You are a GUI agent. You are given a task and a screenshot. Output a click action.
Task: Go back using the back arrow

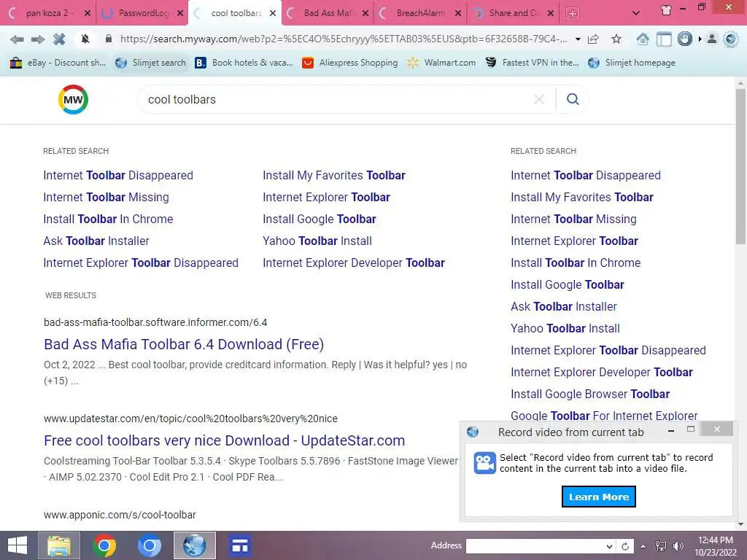click(17, 39)
